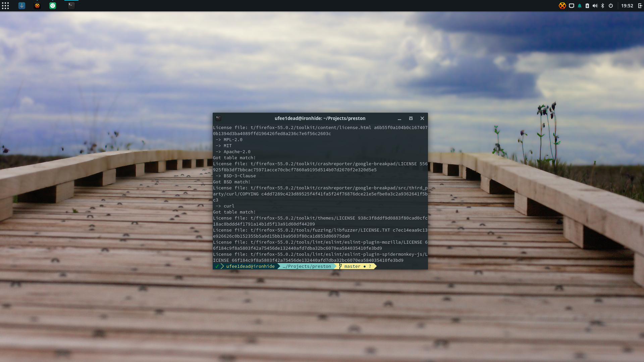Click the google-breakpad/LICENSE file path
The height and width of the screenshot is (362, 644).
coord(334,164)
